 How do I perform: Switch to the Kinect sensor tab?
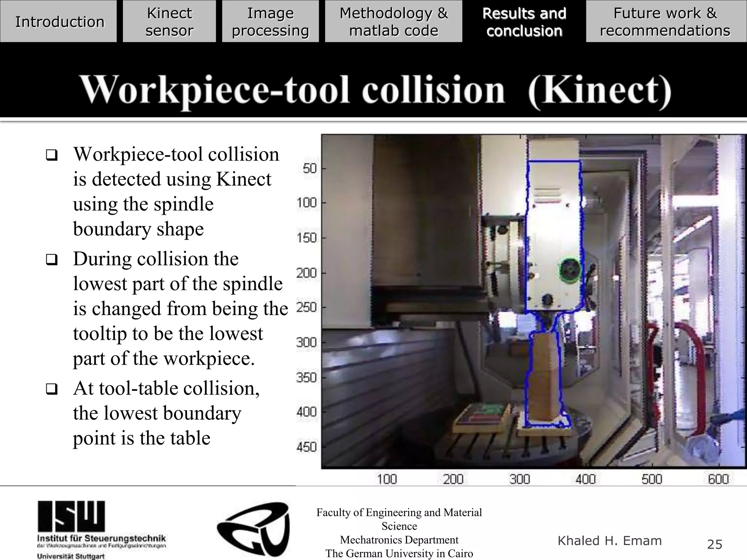pos(169,21)
